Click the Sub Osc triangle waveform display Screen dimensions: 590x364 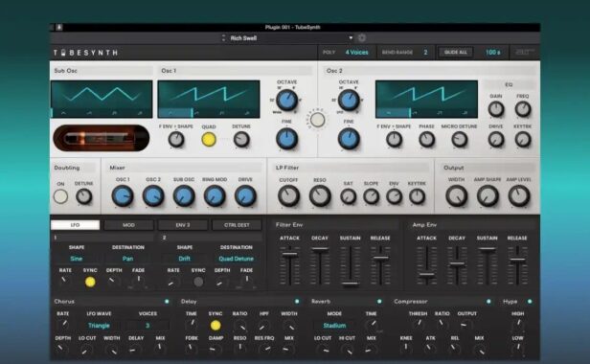coord(102,99)
